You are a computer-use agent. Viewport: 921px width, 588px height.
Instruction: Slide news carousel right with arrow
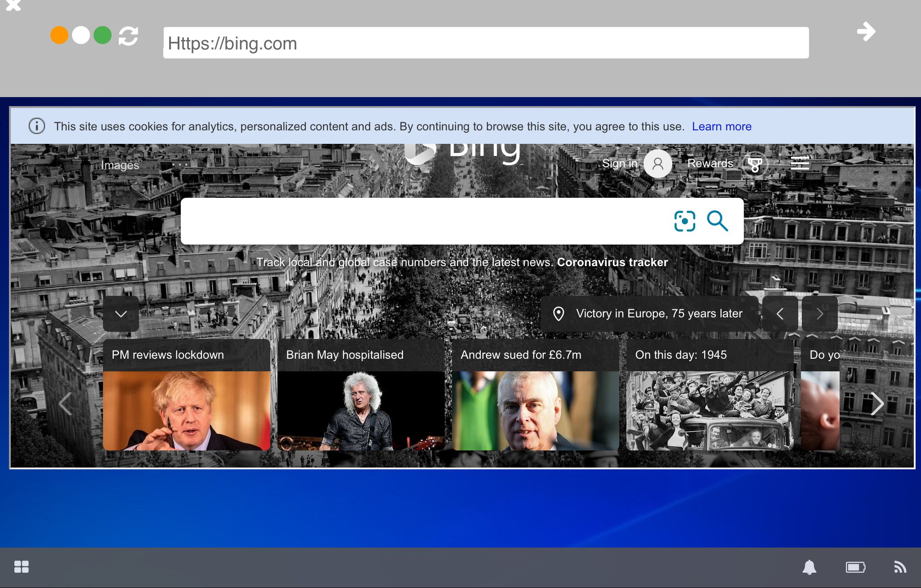pyautogui.click(x=877, y=404)
